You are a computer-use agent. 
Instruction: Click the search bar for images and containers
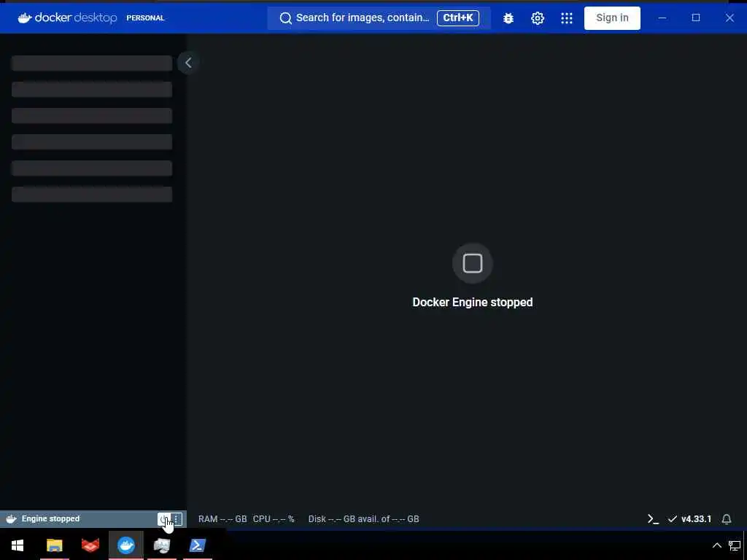pos(379,18)
